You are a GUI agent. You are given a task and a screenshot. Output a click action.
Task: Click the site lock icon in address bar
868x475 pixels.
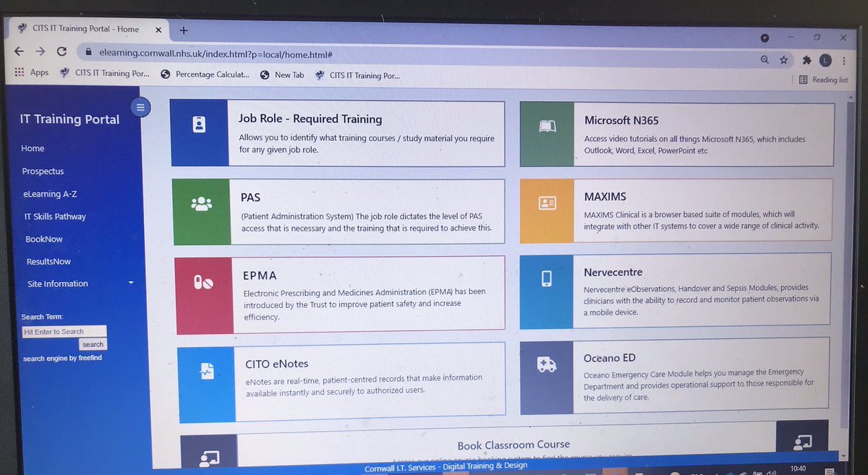click(88, 52)
